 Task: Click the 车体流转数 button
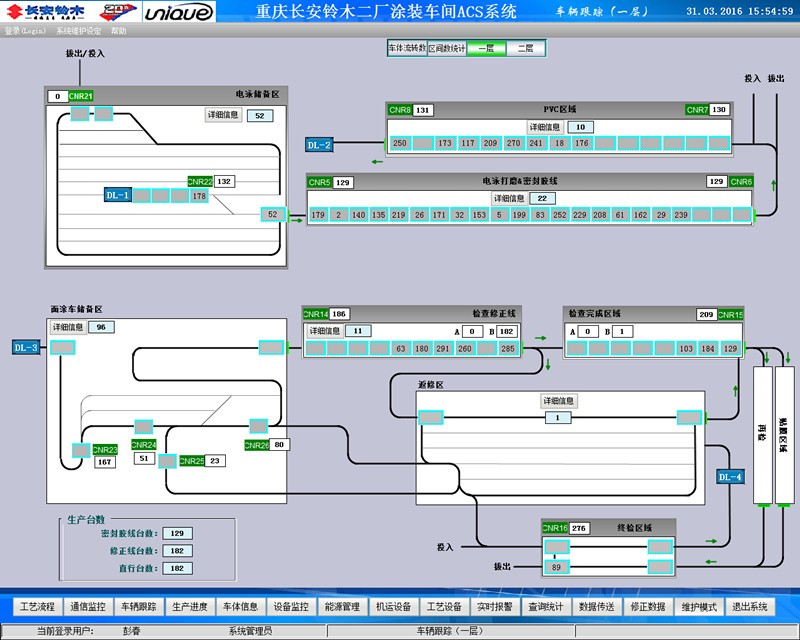[x=407, y=48]
